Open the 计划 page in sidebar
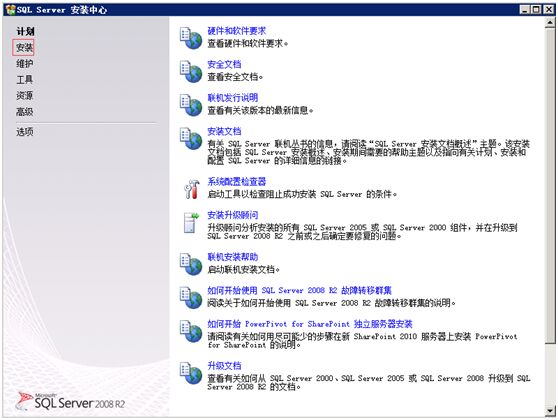Screen dimensions: 558x420 click(x=25, y=31)
